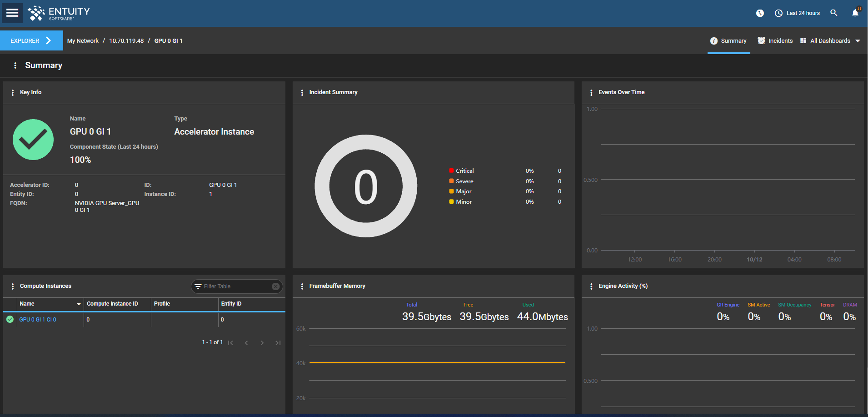This screenshot has width=868, height=417.
Task: Focus the Filter Table input
Action: (x=236, y=286)
